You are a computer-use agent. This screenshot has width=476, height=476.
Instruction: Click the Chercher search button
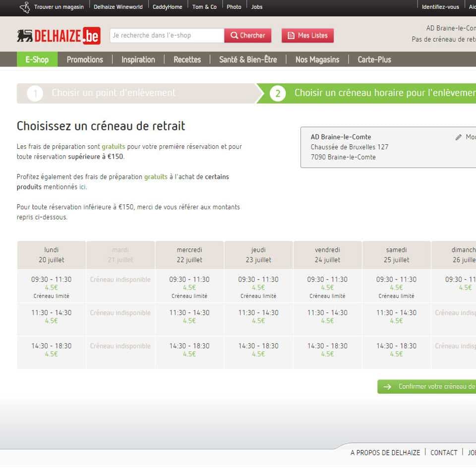[248, 36]
